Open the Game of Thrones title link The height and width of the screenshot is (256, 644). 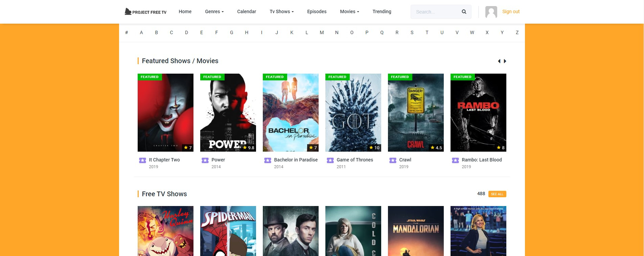(x=355, y=160)
